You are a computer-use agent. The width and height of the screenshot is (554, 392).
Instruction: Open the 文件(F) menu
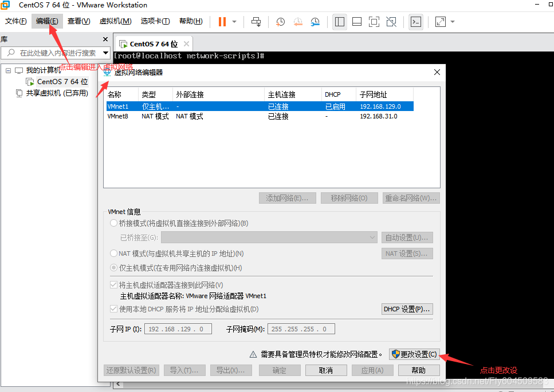tap(15, 21)
